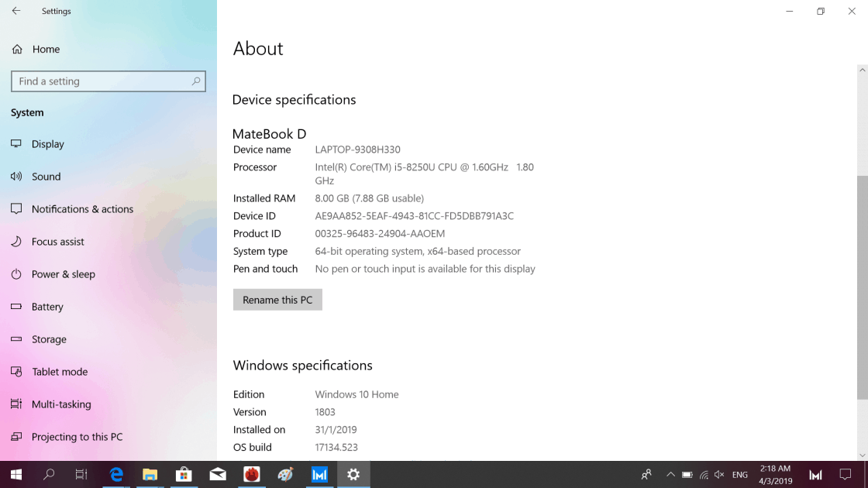The height and width of the screenshot is (488, 868).
Task: Open taskbar search
Action: 49,475
